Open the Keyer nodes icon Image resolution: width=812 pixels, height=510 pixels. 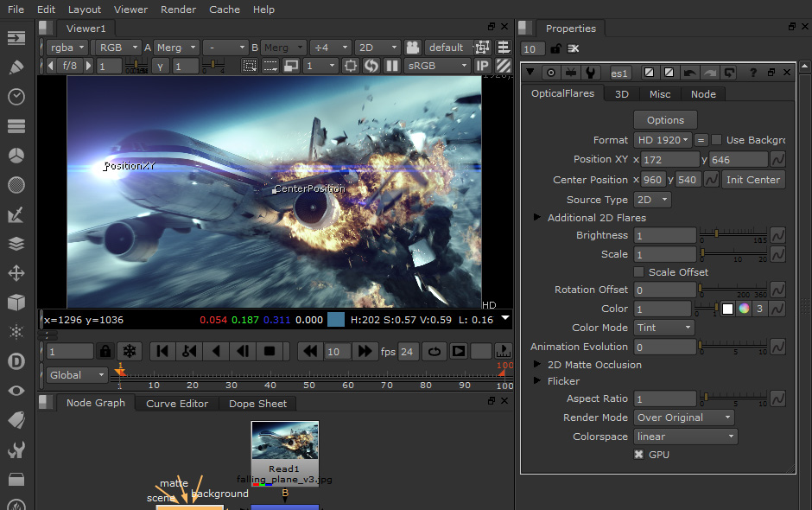(x=16, y=214)
